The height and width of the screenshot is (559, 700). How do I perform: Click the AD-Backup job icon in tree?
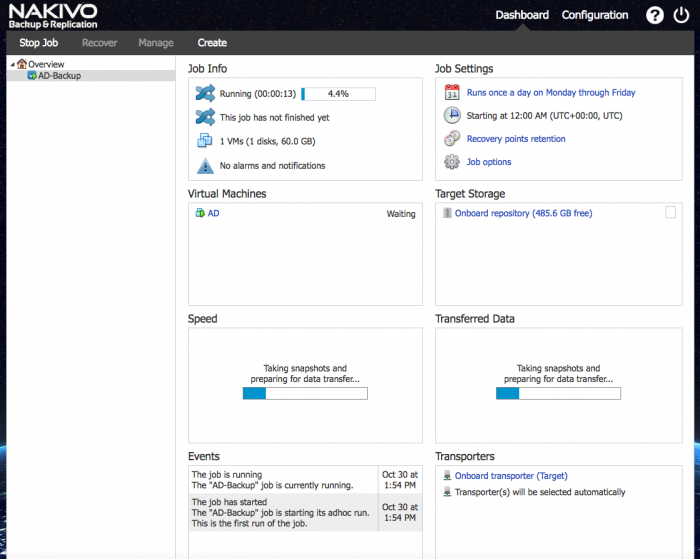tap(32, 75)
